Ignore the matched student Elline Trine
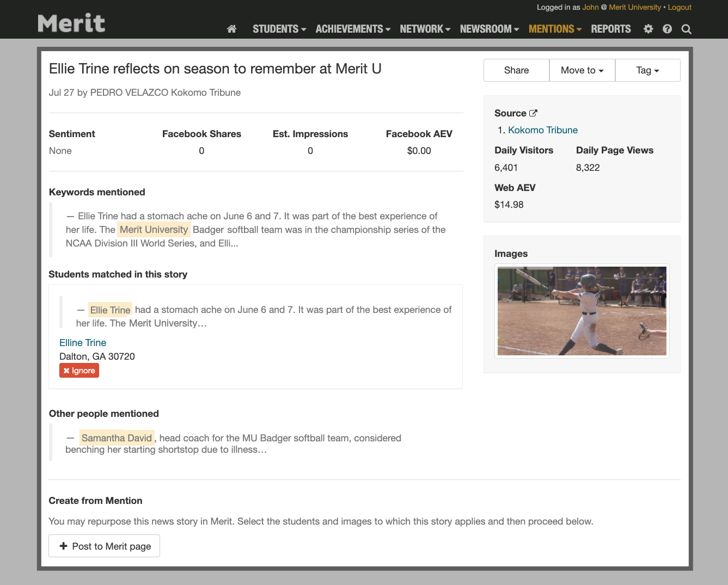Screen dimensions: 728x585 (79, 371)
